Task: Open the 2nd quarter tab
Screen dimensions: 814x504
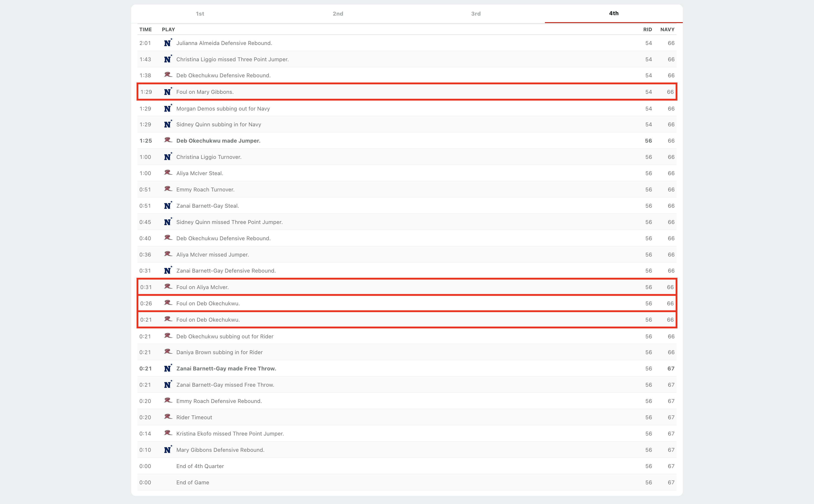Action: pos(338,14)
